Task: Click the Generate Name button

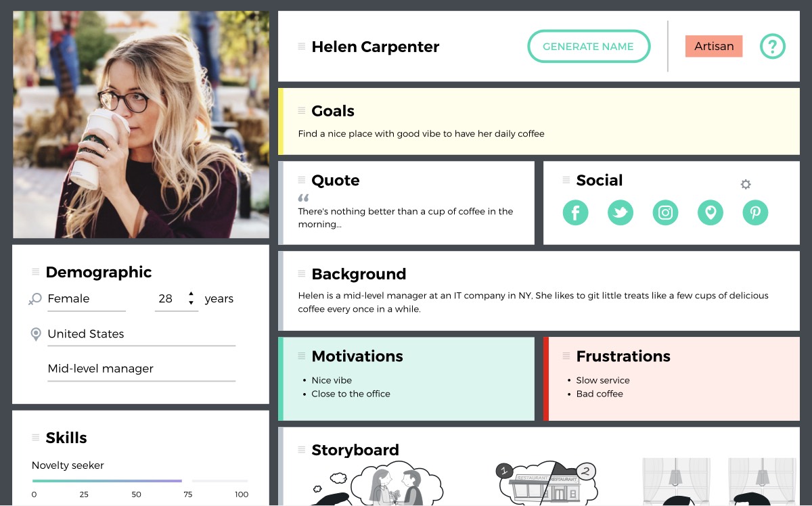Action: coord(589,47)
